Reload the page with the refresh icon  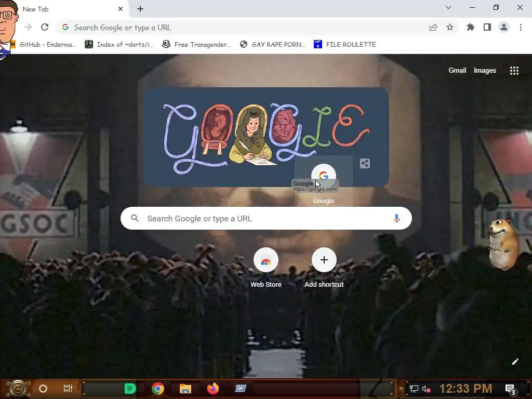pyautogui.click(x=45, y=27)
